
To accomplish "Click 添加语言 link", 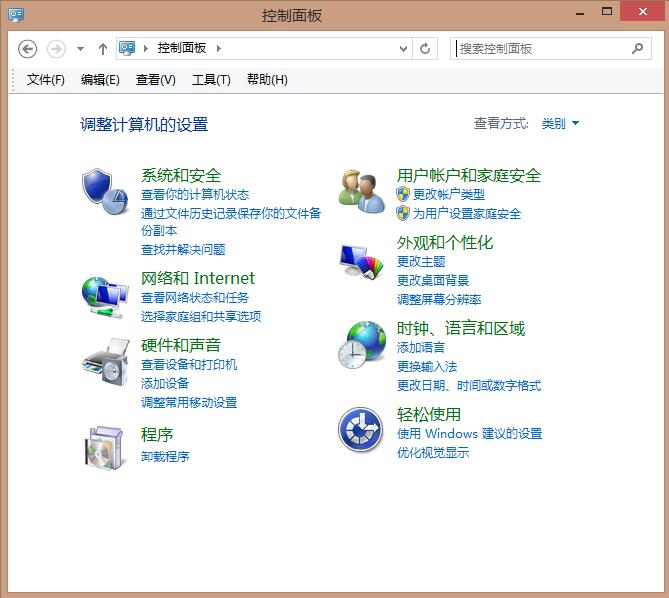I will (x=421, y=348).
